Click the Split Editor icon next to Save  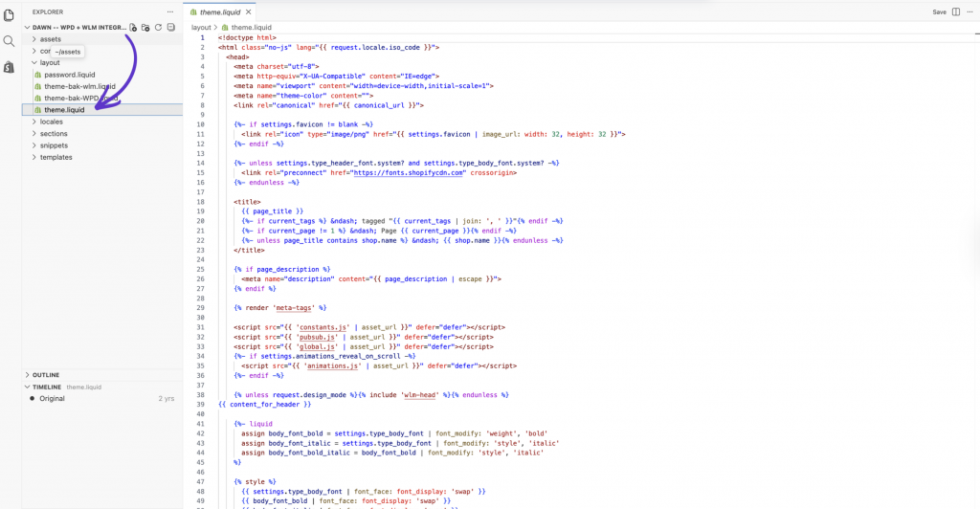[x=956, y=11]
